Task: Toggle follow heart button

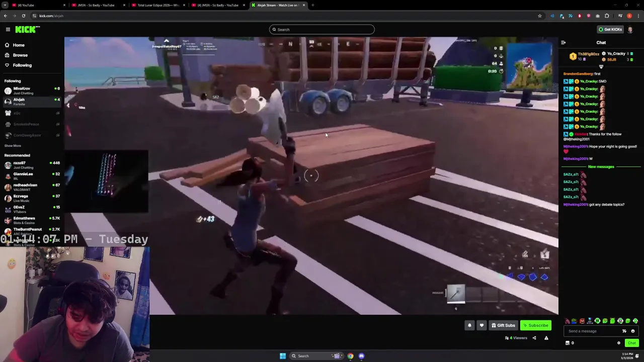Action: pos(481,325)
